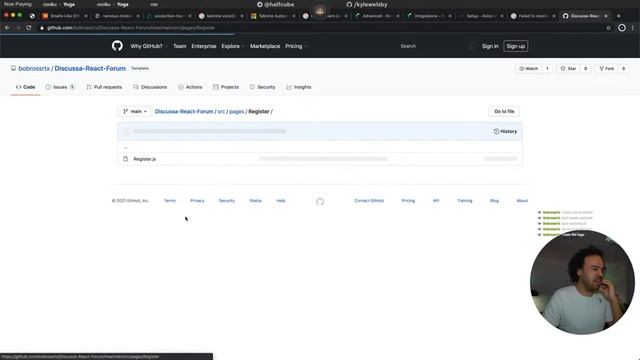This screenshot has height=360, width=640.
Task: Open the Marketplace link
Action: pos(265,46)
